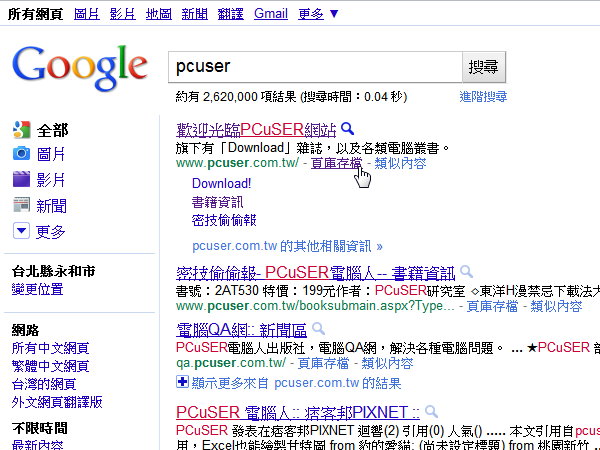Open 進階搜尋 link
Viewport: 600px width, 450px height.
pyautogui.click(x=483, y=96)
